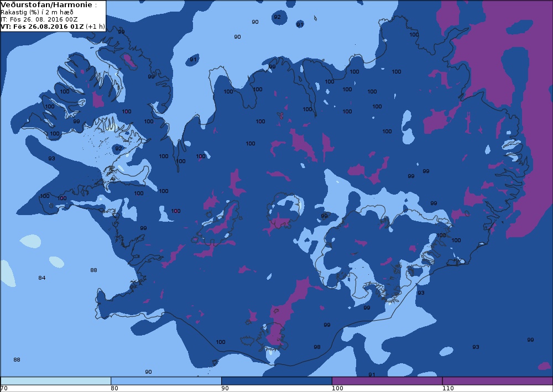The width and height of the screenshot is (553, 392).
Task: Click the "80" legend scale label
Action: point(114,389)
